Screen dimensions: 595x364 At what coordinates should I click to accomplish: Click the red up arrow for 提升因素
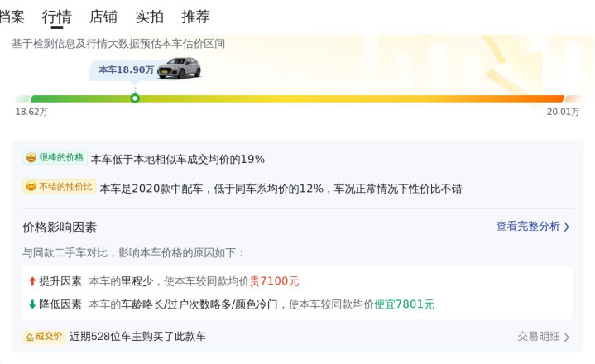[32, 281]
